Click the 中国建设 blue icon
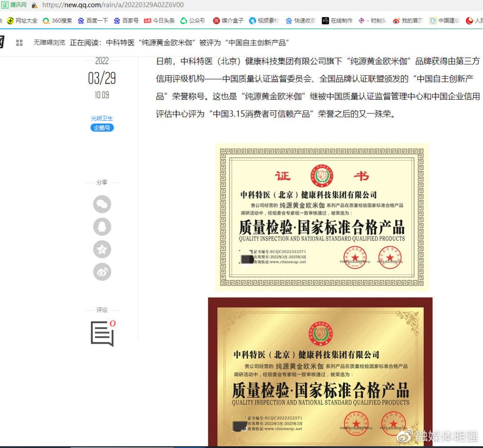483x448 pixels. [433, 21]
